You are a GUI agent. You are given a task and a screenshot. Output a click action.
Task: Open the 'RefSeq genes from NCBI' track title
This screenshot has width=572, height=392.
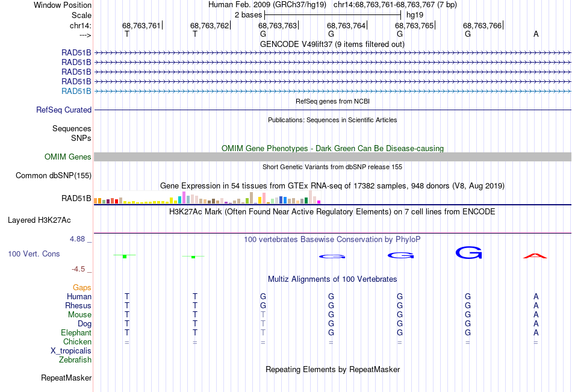click(332, 101)
